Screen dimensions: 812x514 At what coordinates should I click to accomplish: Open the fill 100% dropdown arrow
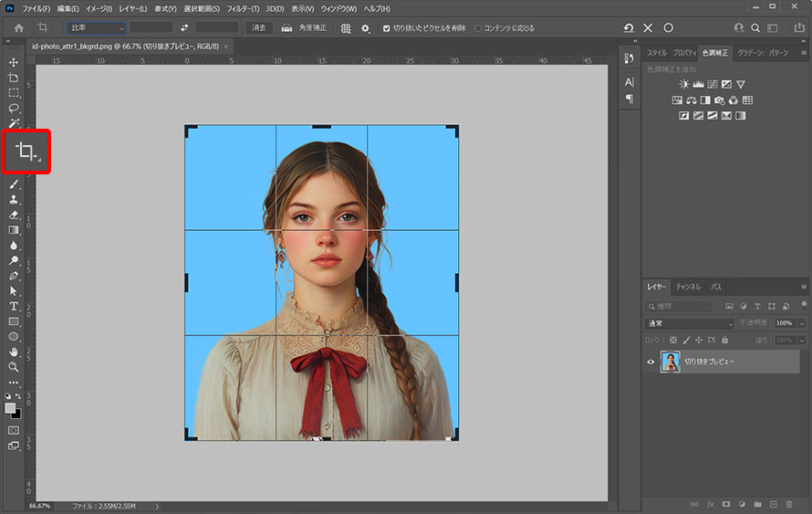point(802,340)
